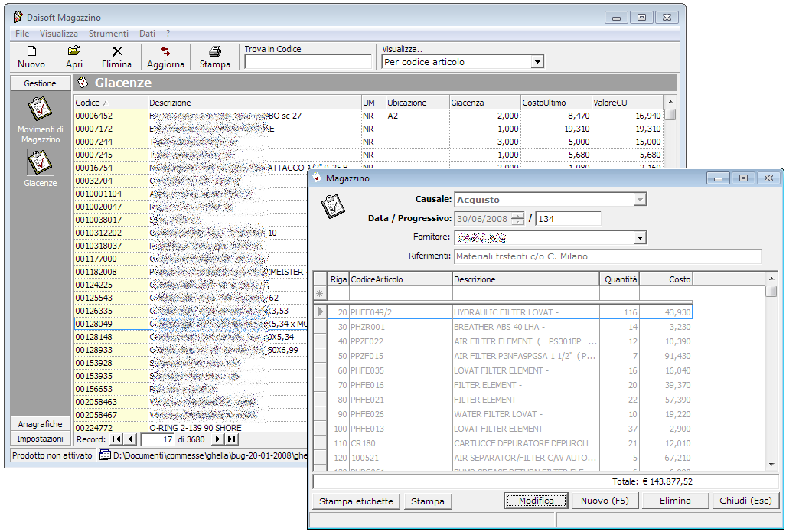
Task: Go to previous record in navigator
Action: [x=130, y=439]
